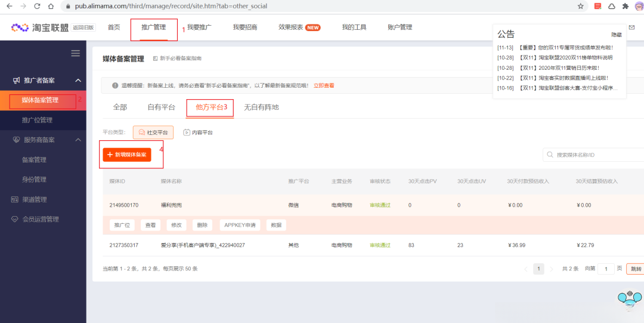Viewport: 644px width, 323px height.
Task: Click the site padlock icon in address bar
Action: (68, 7)
